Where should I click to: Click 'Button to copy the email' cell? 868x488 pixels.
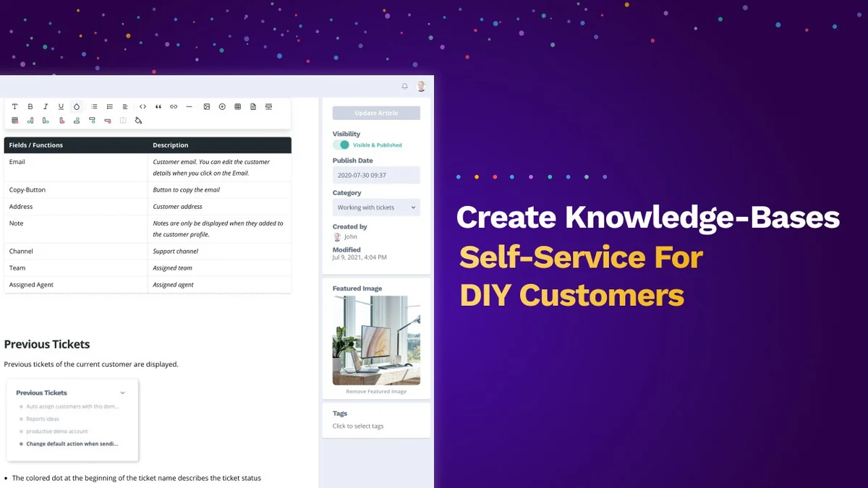click(x=219, y=190)
